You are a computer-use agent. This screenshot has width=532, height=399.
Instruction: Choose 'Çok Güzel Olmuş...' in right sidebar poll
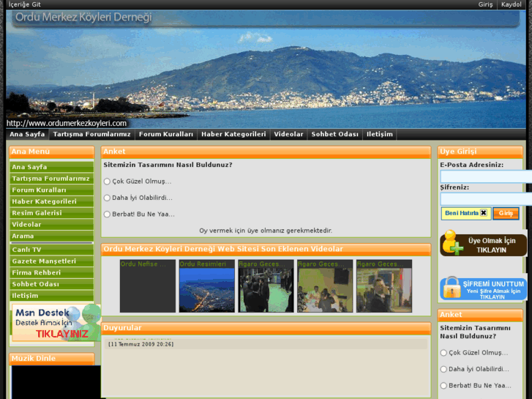coord(443,353)
